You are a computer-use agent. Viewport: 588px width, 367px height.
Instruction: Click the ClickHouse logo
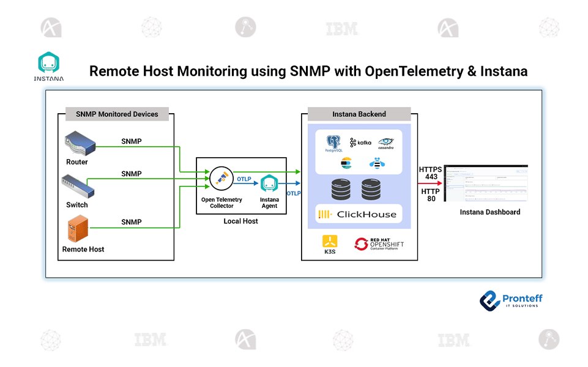pos(358,213)
